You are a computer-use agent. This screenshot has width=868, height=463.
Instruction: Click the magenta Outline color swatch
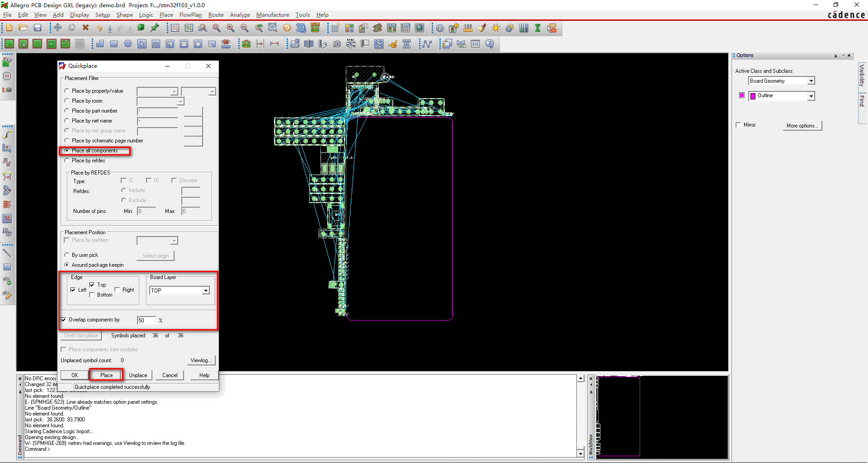tap(742, 95)
